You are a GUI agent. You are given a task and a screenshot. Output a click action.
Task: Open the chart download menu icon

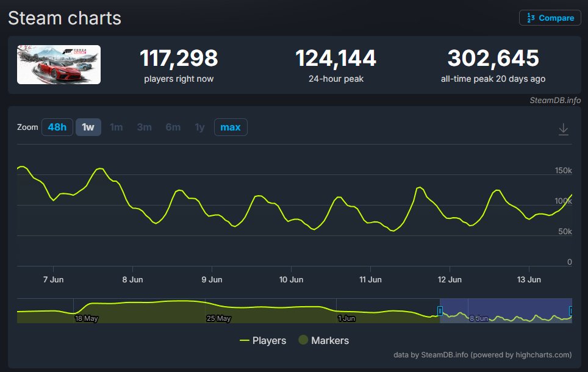tap(563, 129)
